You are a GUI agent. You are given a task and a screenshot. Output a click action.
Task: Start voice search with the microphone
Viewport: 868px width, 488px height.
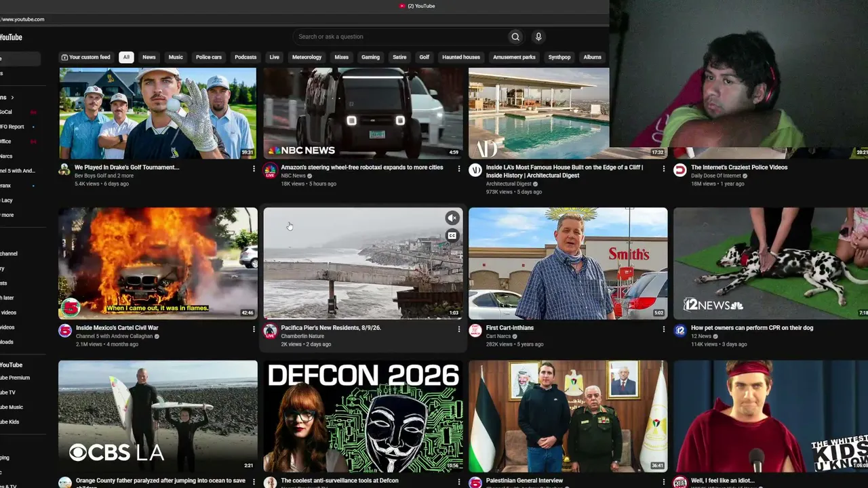coord(538,37)
